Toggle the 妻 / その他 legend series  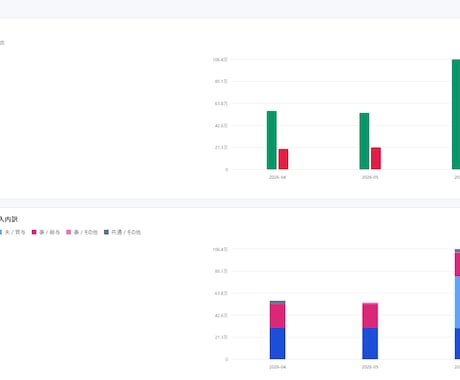(82, 232)
